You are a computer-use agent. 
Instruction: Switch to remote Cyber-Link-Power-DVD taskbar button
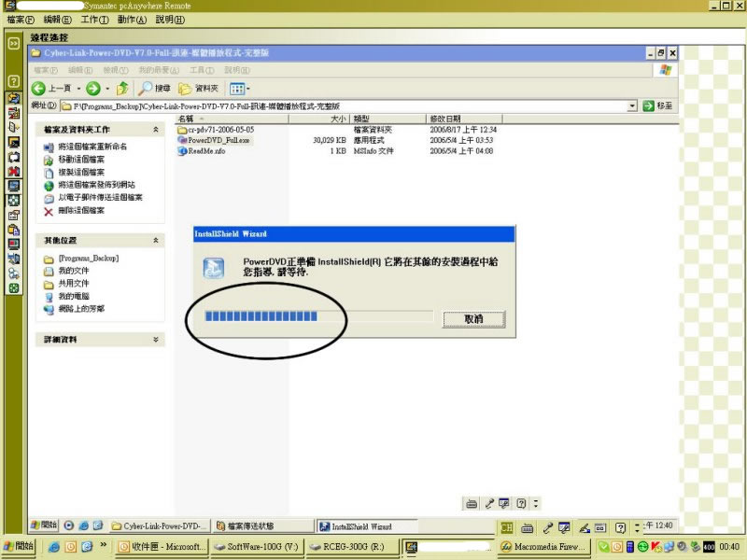161,526
